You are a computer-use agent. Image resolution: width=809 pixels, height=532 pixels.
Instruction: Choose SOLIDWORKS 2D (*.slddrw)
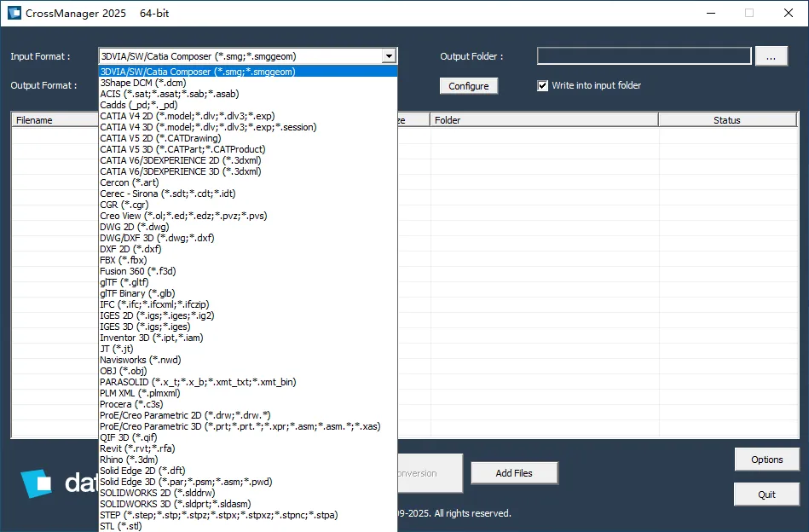point(248,493)
